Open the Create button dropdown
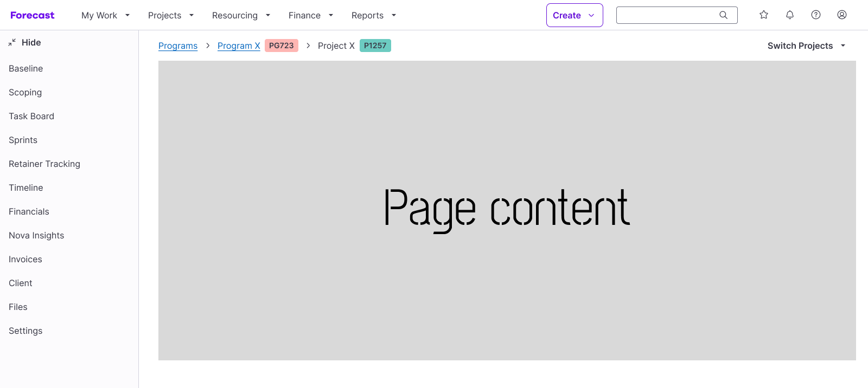The width and height of the screenshot is (868, 388). point(575,15)
